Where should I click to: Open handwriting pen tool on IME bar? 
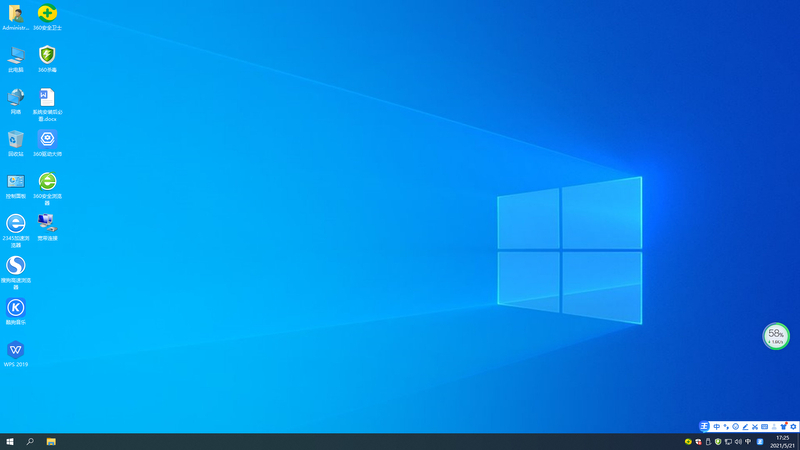745,427
